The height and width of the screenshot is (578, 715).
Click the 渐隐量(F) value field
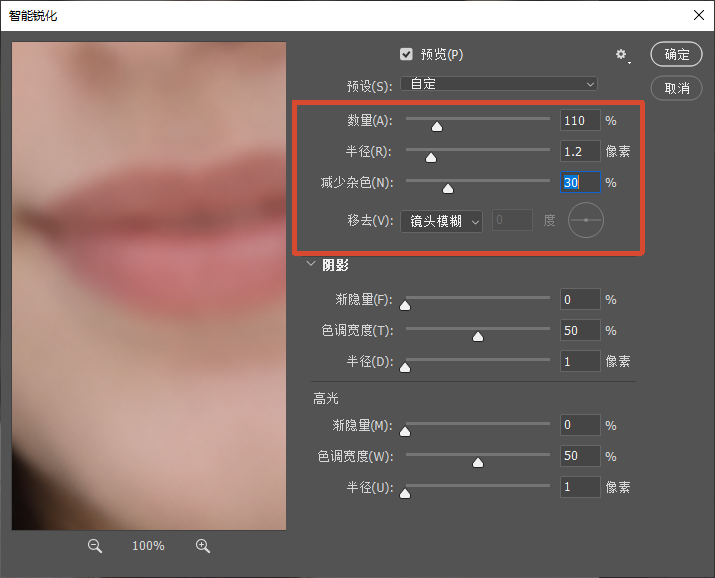pos(580,299)
